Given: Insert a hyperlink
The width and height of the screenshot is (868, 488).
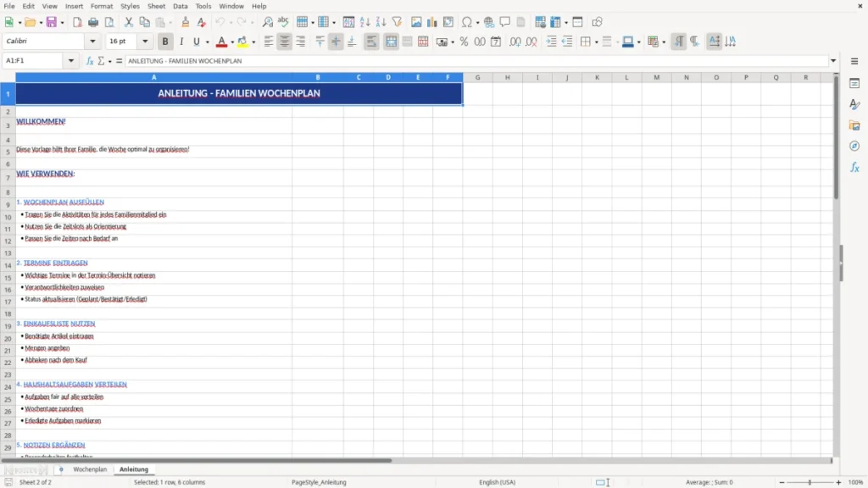Looking at the screenshot, I should [x=489, y=22].
